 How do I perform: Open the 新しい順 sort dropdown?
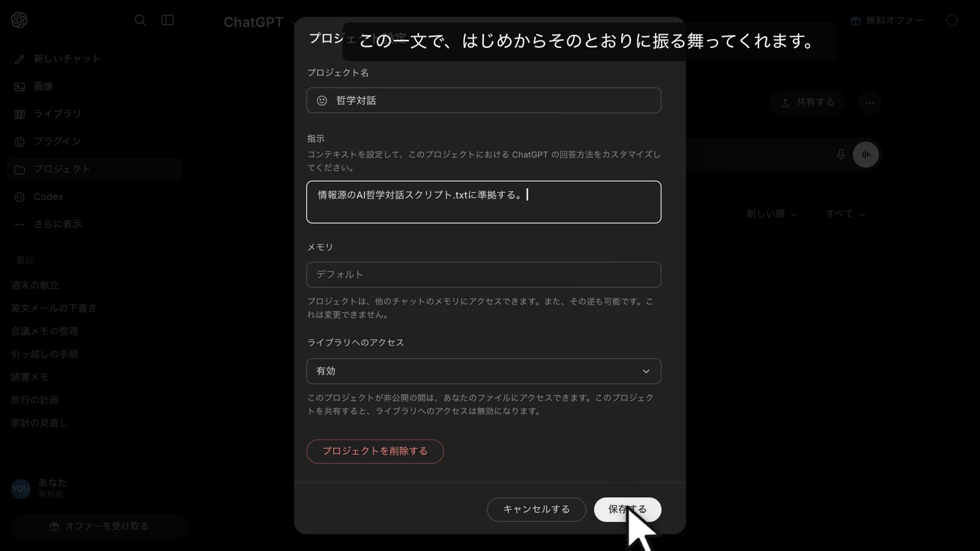772,214
